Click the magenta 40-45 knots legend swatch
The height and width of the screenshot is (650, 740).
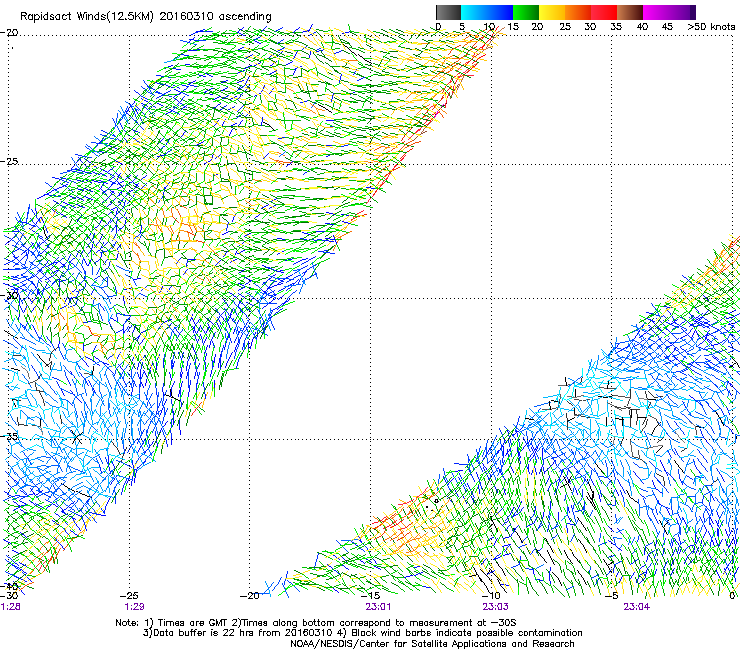click(656, 12)
